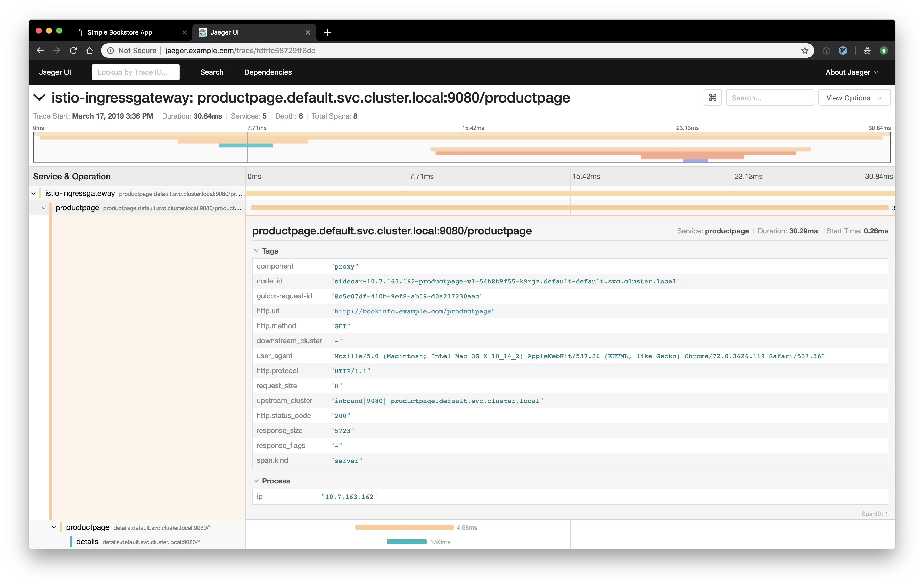The height and width of the screenshot is (587, 924).
Task: Open the About Jaeger menu
Action: (852, 72)
